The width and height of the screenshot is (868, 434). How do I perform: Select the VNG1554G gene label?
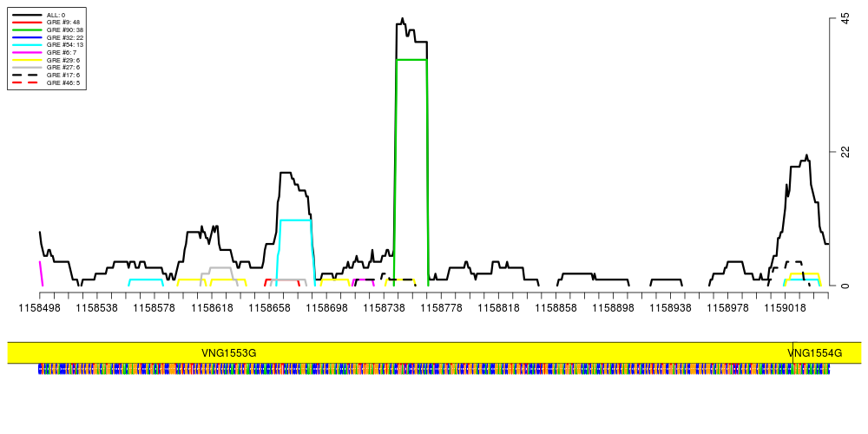coord(814,353)
